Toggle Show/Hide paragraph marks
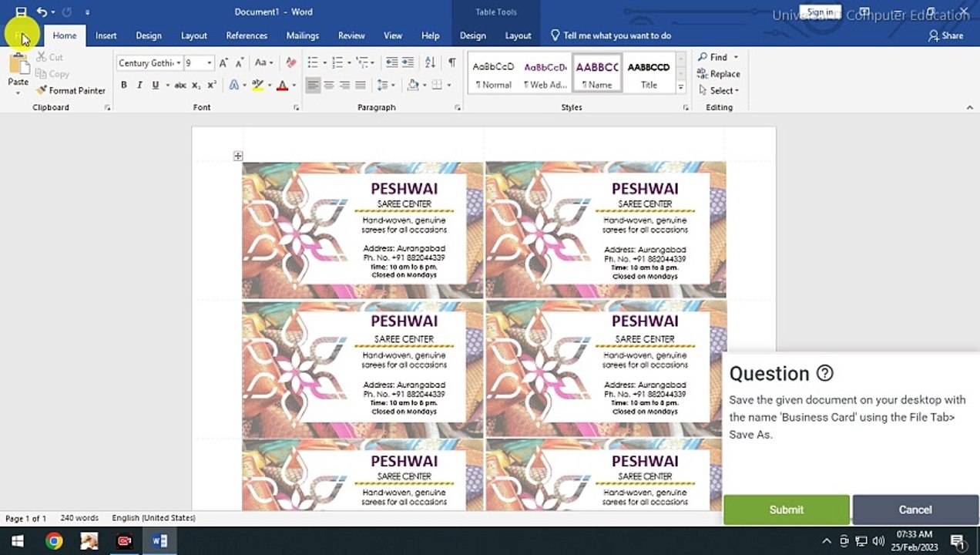 [451, 63]
